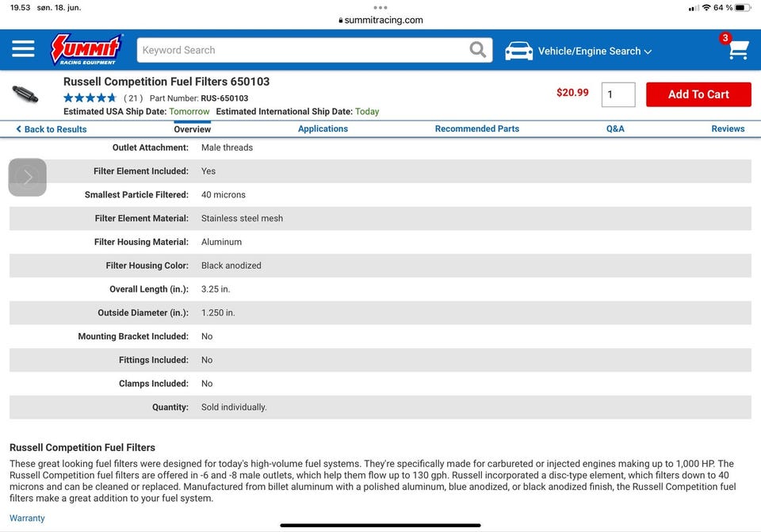Screen dimensions: 761x532
Task: Select '3.25 in.' overall length value
Action: click(216, 289)
